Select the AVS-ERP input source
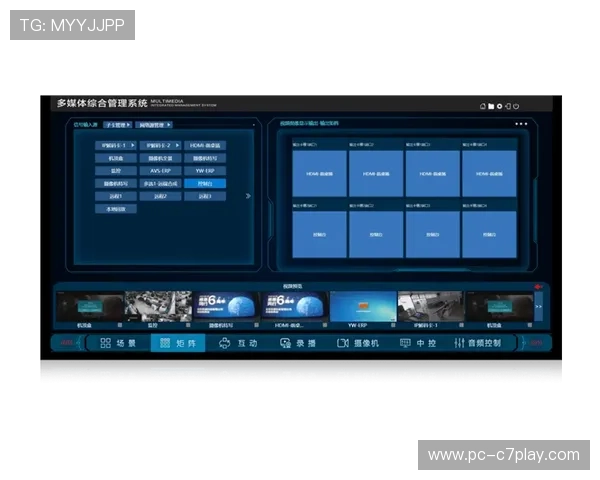The width and height of the screenshot is (600, 480). tap(161, 171)
